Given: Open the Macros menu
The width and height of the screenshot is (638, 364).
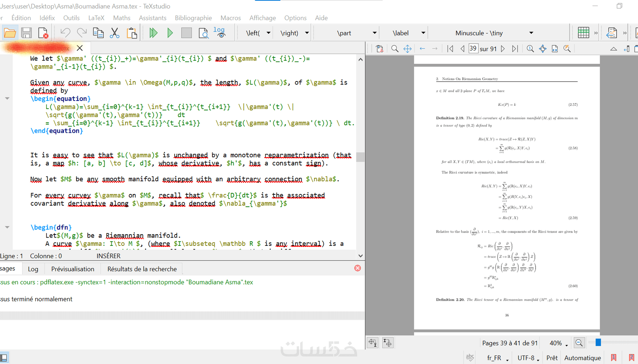Looking at the screenshot, I should (230, 18).
